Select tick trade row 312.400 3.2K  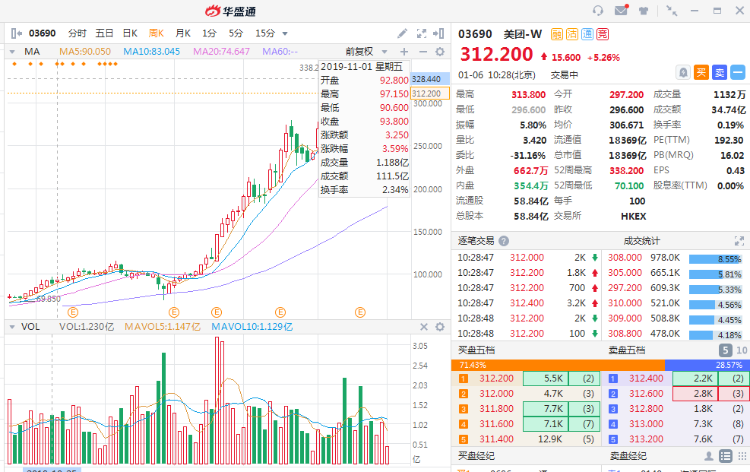click(x=528, y=303)
